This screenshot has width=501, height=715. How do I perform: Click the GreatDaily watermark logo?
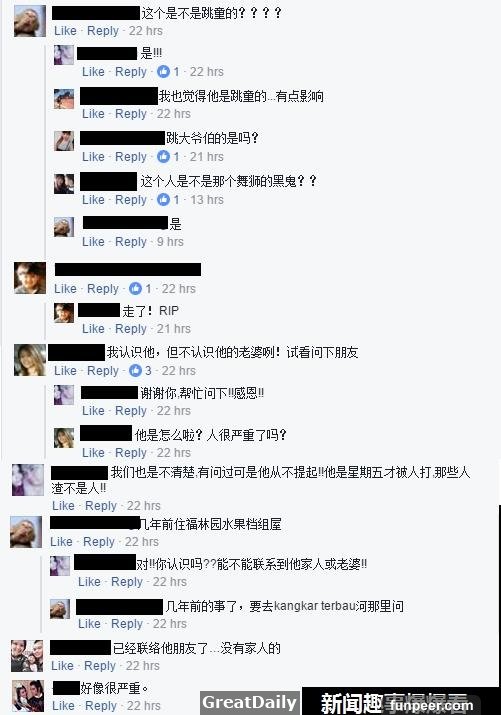tap(249, 702)
